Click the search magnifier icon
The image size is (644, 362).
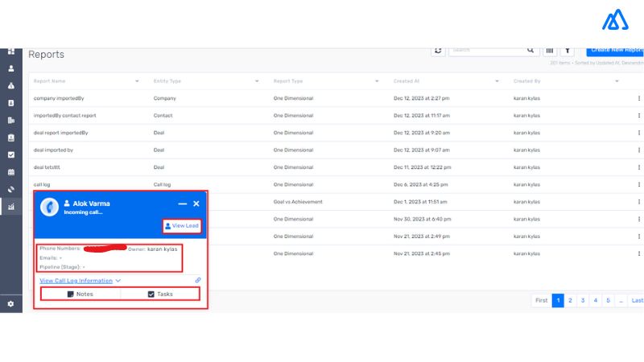pyautogui.click(x=531, y=50)
